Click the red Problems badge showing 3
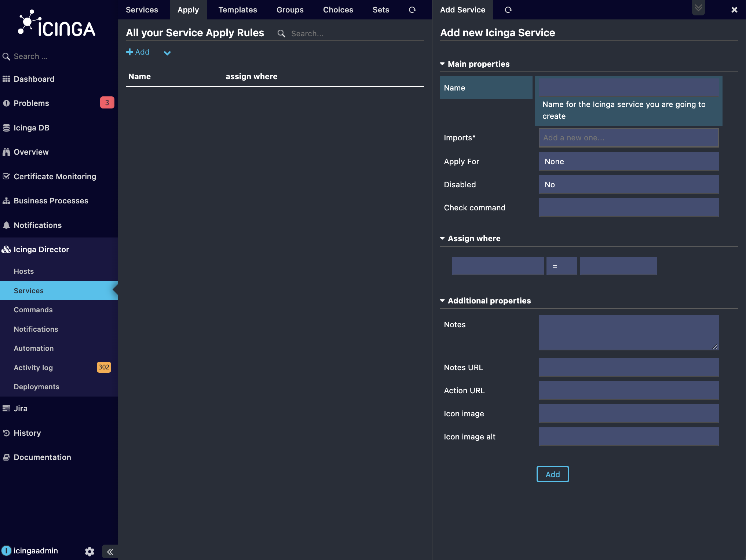This screenshot has width=746, height=560. pos(107,103)
